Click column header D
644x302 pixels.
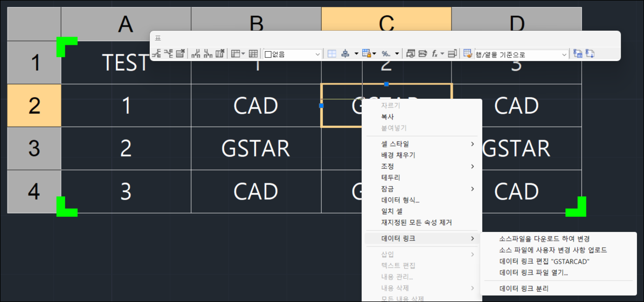517,24
